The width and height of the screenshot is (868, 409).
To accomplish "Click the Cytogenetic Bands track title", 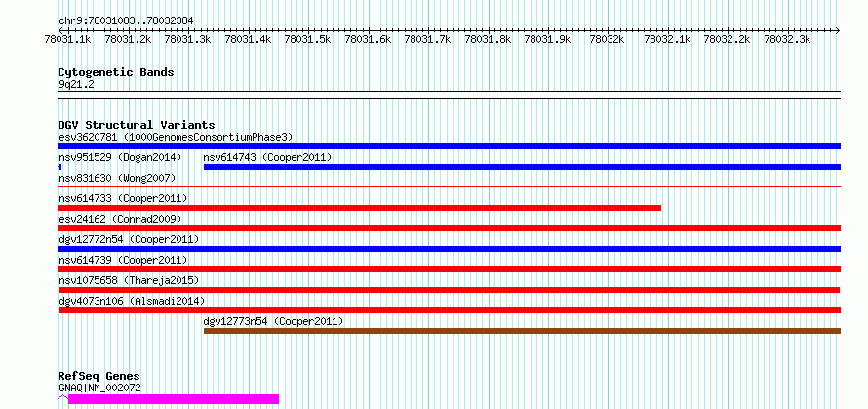I will click(116, 72).
